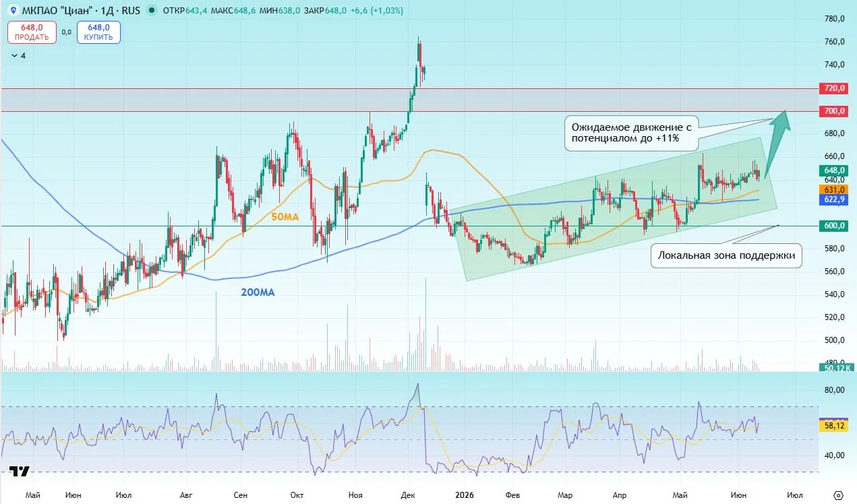Select the 'Ожидаемое движение' text callout
The image size is (857, 504).
click(x=632, y=132)
